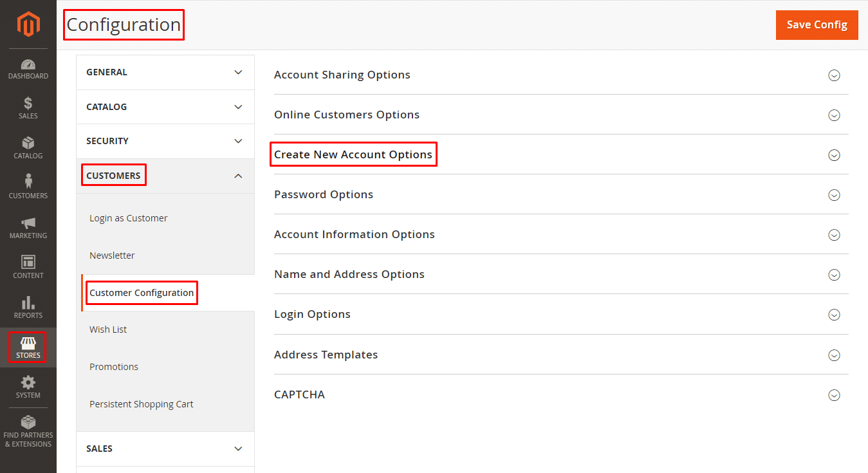Open Find Partners & Extensions
Viewport: 868px width, 473px height.
pyautogui.click(x=28, y=423)
